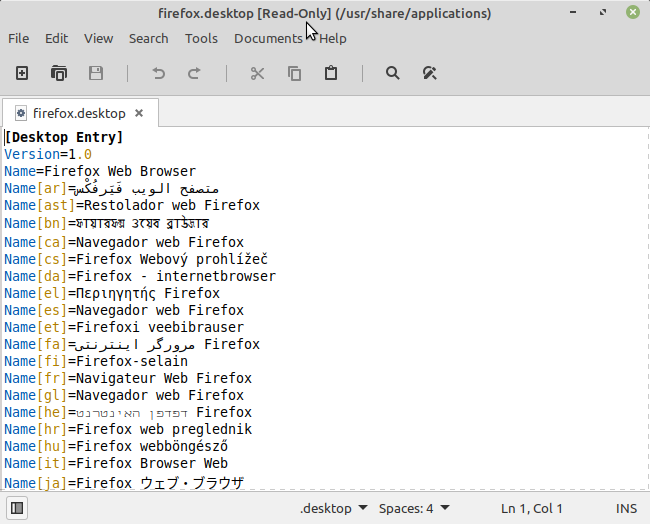This screenshot has height=524, width=650.
Task: Open the Edit menu
Action: [56, 39]
